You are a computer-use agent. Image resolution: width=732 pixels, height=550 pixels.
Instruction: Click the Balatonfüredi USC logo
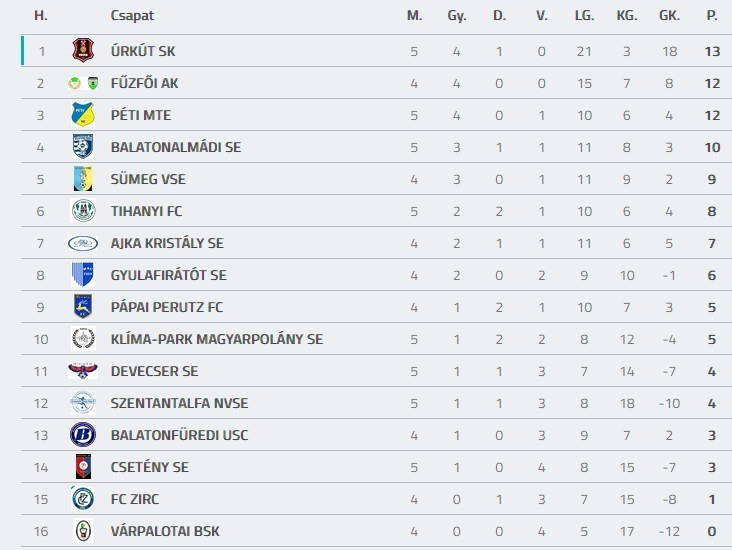82,435
